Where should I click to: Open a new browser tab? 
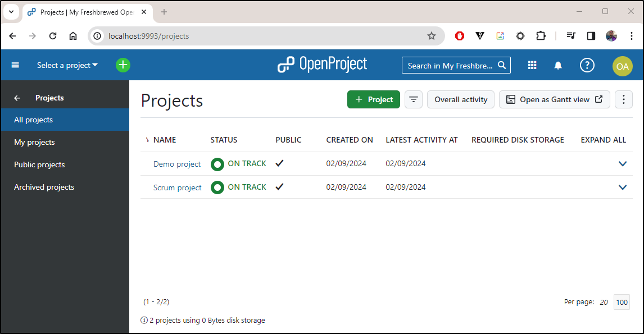click(164, 12)
